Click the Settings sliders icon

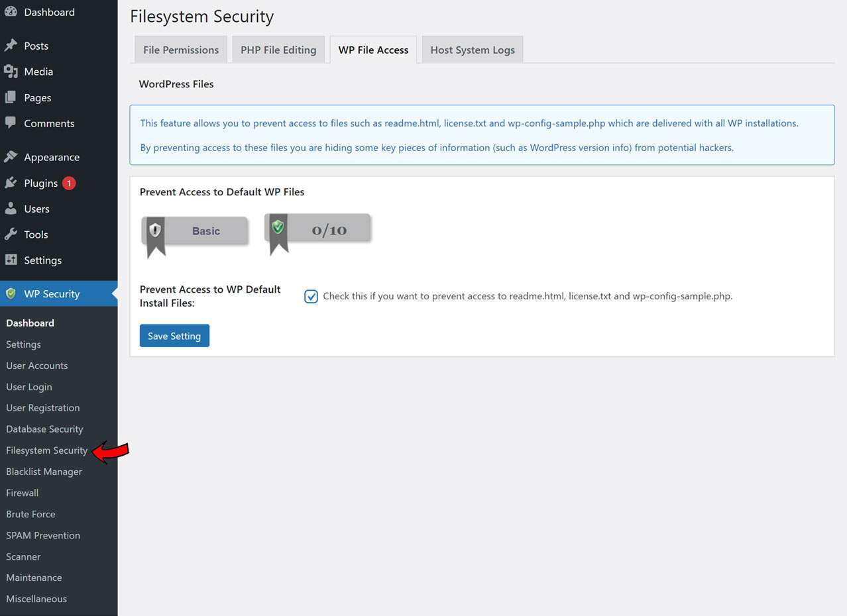pyautogui.click(x=11, y=260)
